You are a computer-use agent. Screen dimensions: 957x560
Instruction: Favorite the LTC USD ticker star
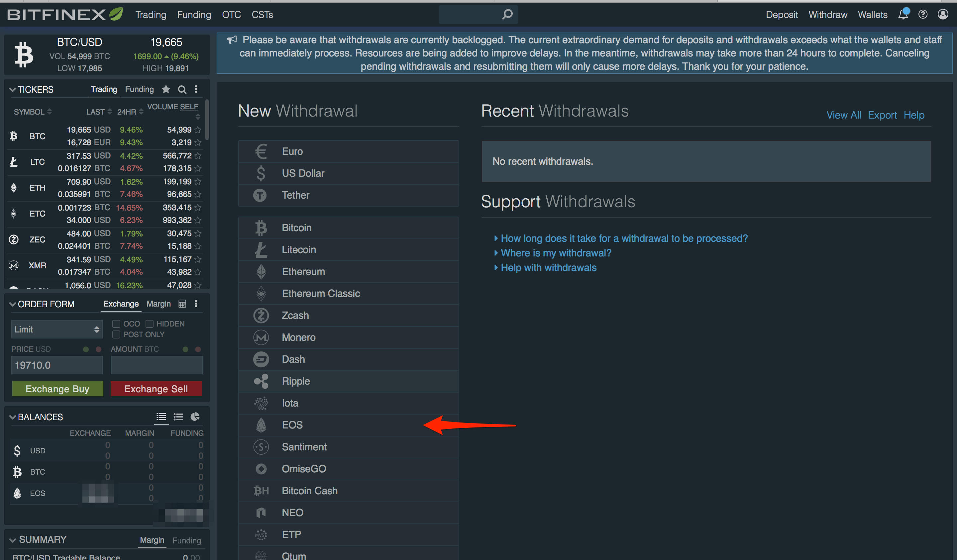pyautogui.click(x=198, y=156)
